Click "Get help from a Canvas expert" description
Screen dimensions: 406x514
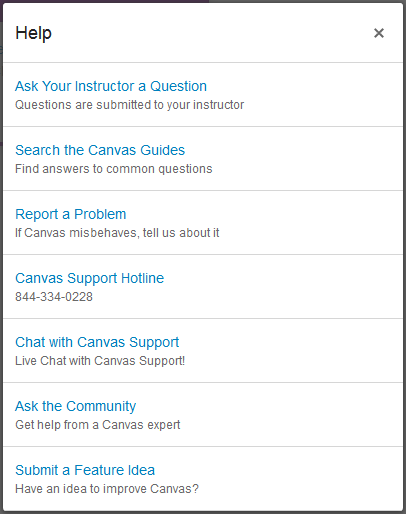click(x=98, y=425)
